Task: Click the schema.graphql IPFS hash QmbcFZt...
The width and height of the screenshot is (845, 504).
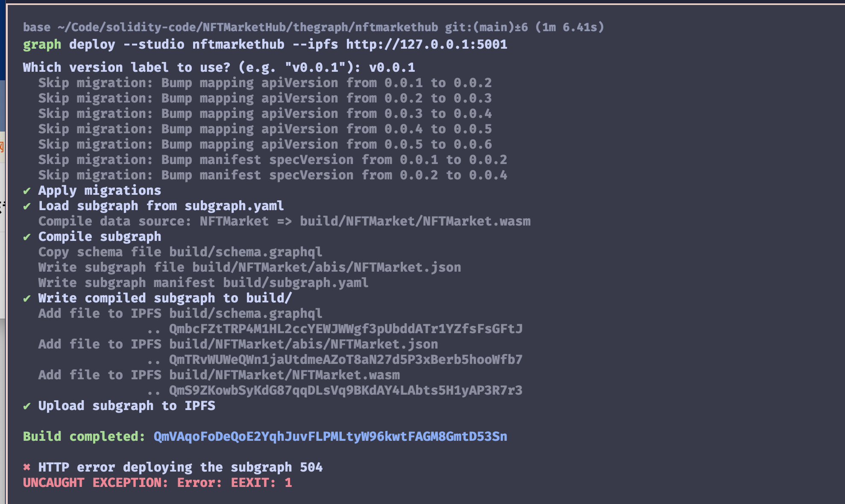Action: pos(346,329)
